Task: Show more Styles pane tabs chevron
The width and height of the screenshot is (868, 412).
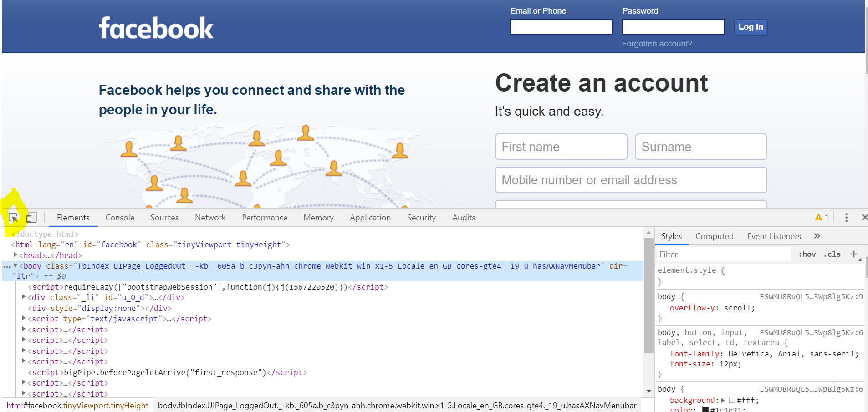Action: tap(817, 236)
